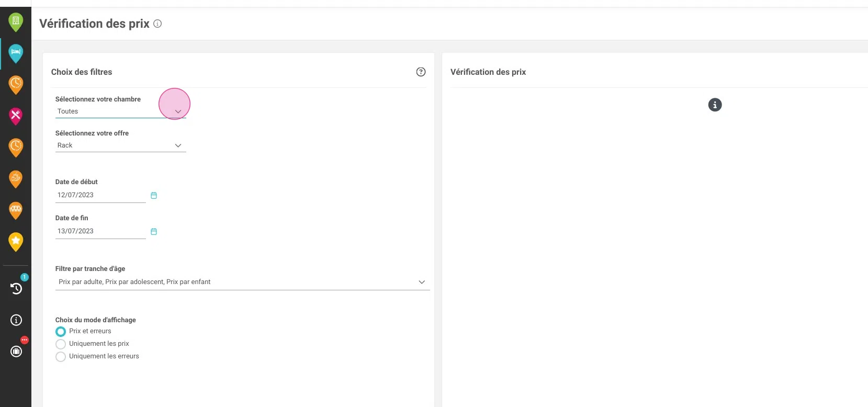This screenshot has height=407, width=868.
Task: Edit start date field 12/07/2023
Action: (100, 195)
